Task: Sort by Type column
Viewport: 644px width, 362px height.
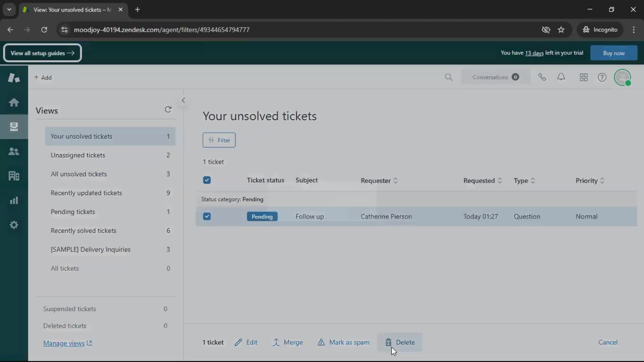Action: pos(524,181)
